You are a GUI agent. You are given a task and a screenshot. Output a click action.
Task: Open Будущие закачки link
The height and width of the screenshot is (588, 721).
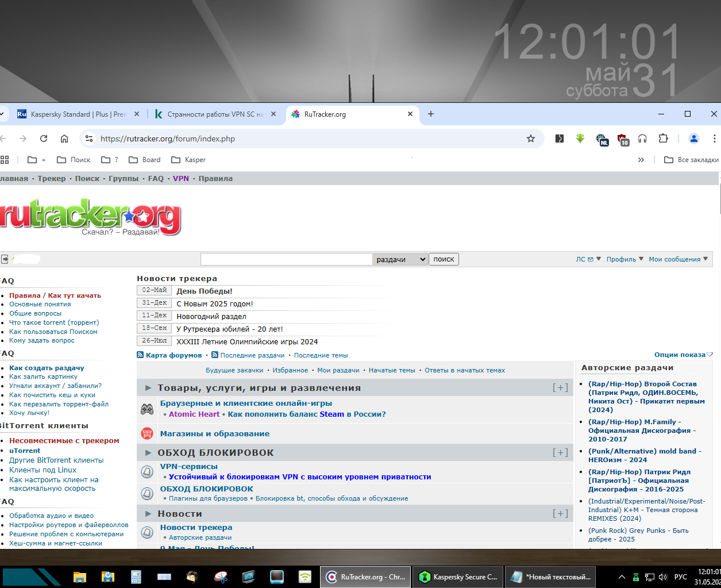pyautogui.click(x=234, y=370)
